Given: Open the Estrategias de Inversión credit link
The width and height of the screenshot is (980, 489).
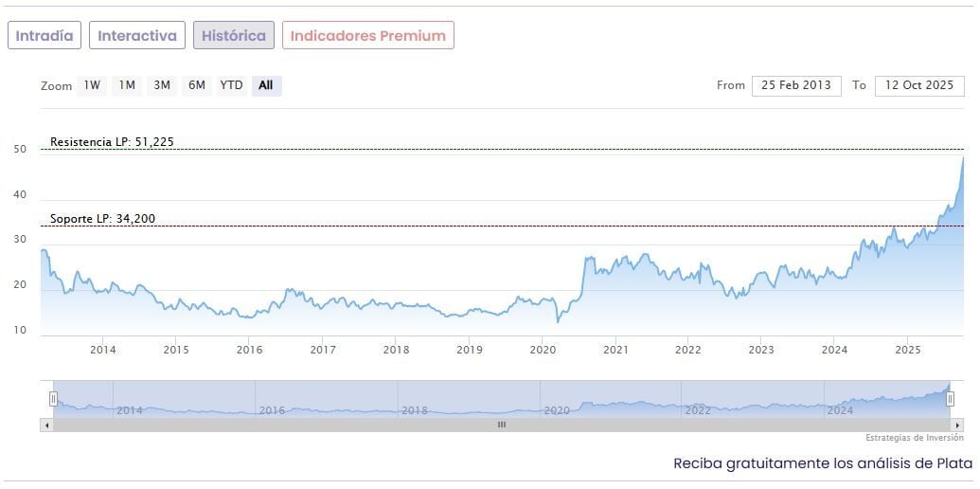Looking at the screenshot, I should (914, 438).
